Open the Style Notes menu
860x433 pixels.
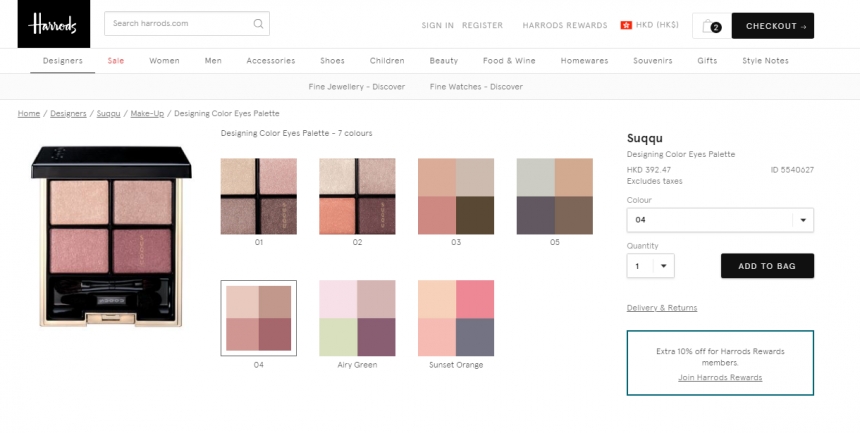(x=765, y=61)
